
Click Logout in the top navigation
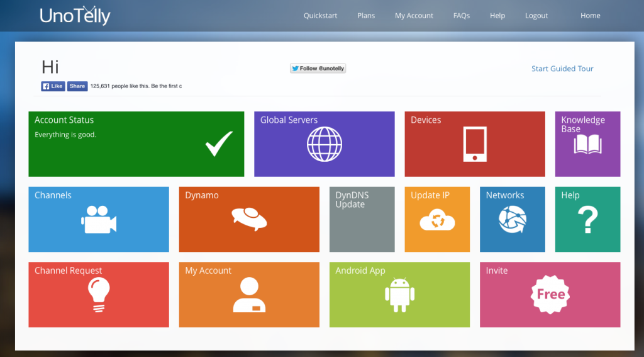coord(536,16)
